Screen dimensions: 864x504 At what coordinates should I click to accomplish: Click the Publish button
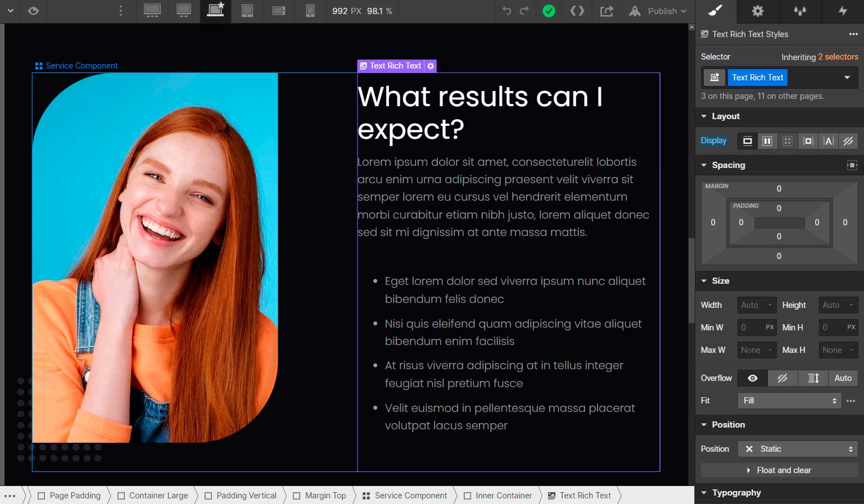coord(658,11)
